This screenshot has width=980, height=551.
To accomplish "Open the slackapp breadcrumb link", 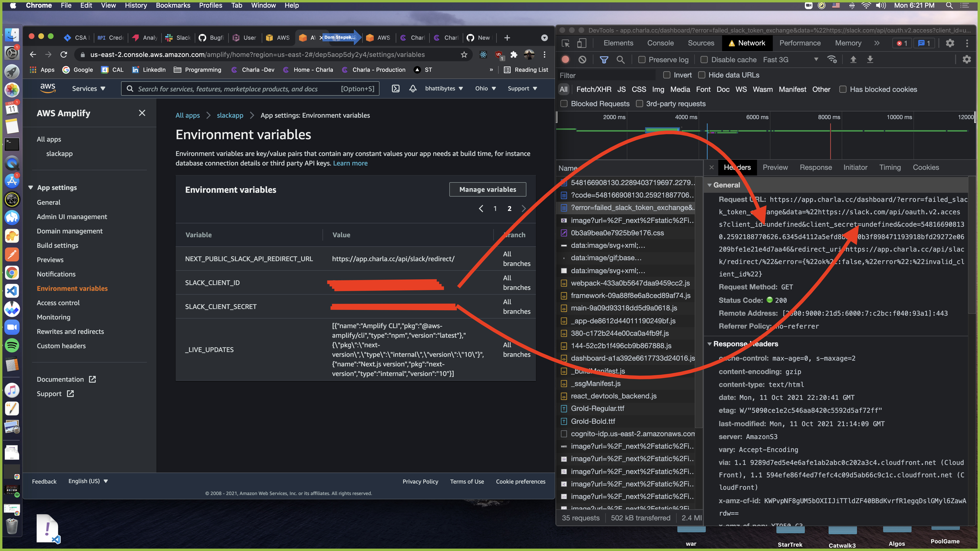I will (230, 115).
